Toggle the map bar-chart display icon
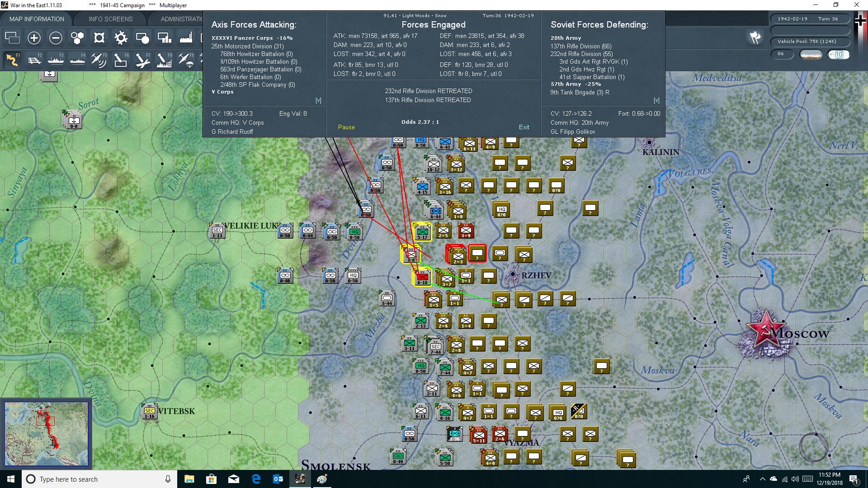868x488 pixels. (x=164, y=38)
